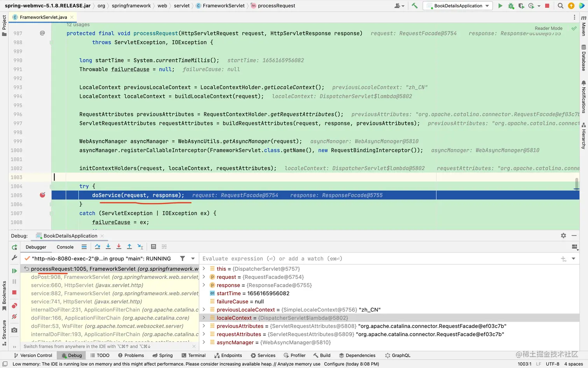Expand the 'response' variable node
The image size is (588, 368).
204,285
